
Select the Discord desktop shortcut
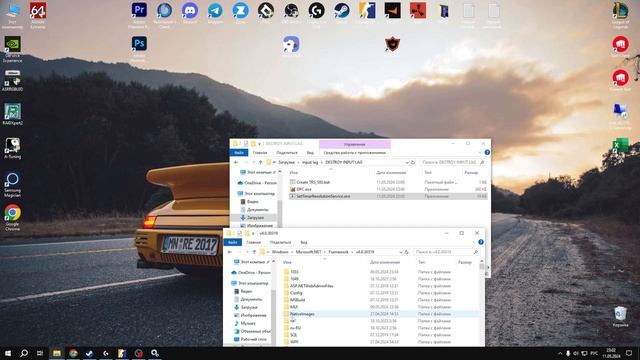click(190, 13)
